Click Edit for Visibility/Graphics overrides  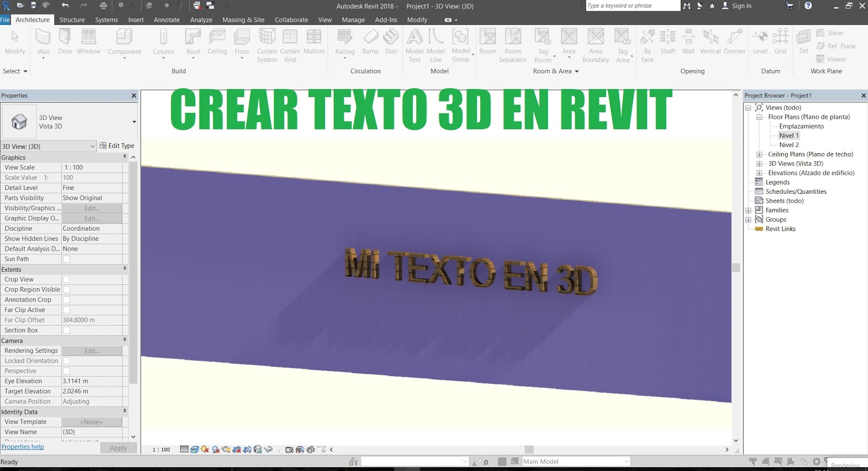[x=92, y=208]
